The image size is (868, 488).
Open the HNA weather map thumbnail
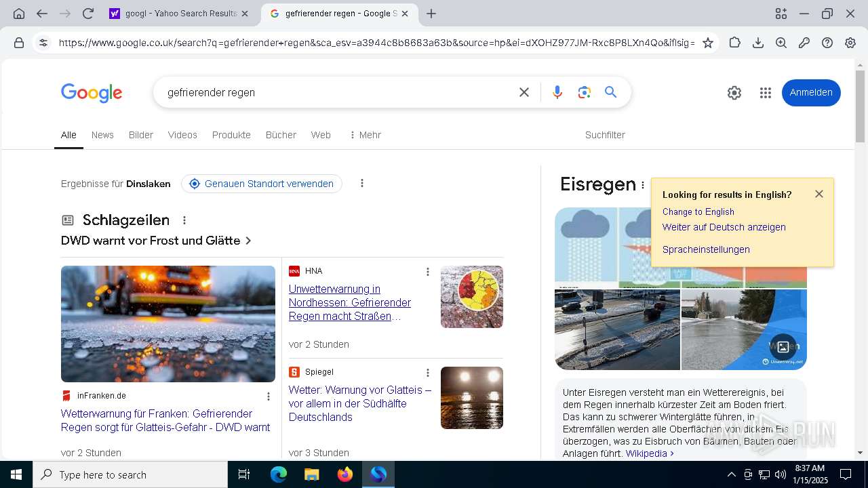coord(472,297)
